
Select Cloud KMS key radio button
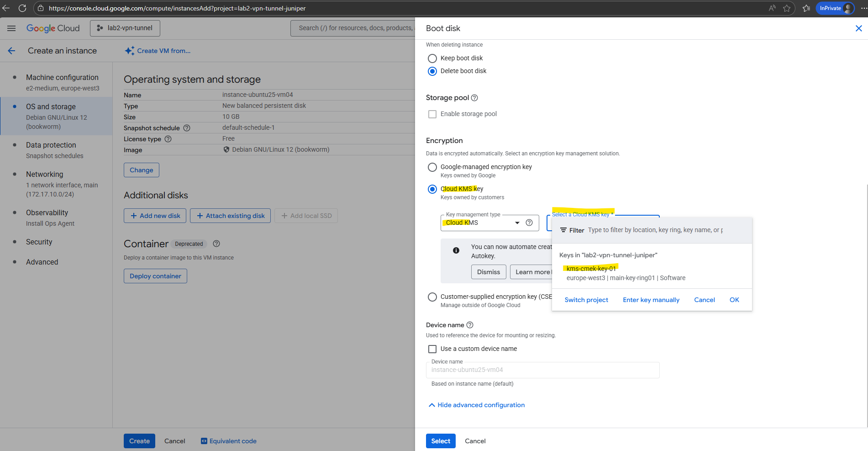click(x=432, y=189)
